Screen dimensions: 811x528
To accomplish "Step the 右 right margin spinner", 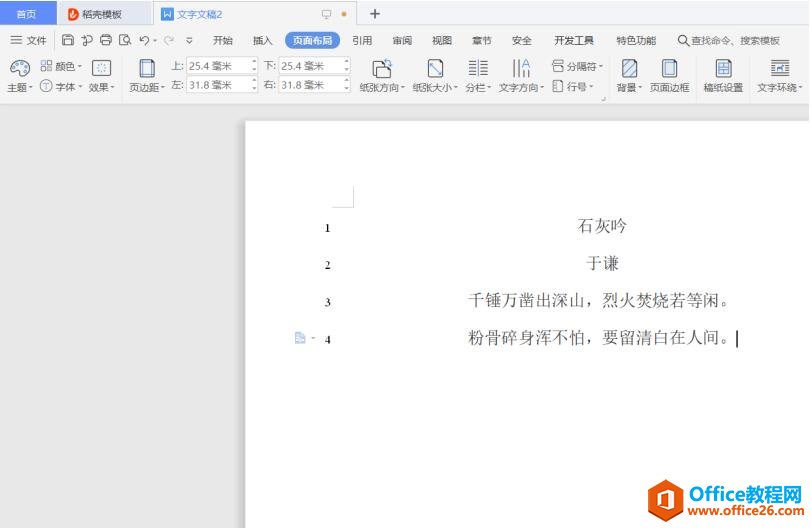I will click(x=347, y=85).
